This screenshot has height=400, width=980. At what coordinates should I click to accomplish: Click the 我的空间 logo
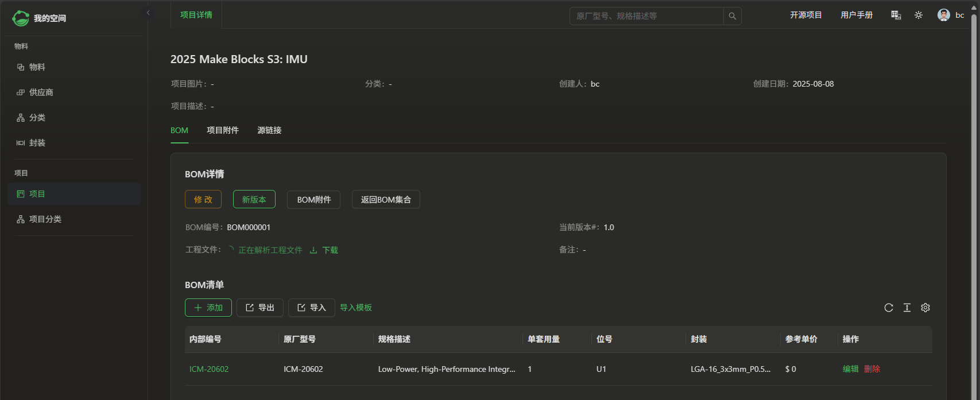[x=39, y=18]
